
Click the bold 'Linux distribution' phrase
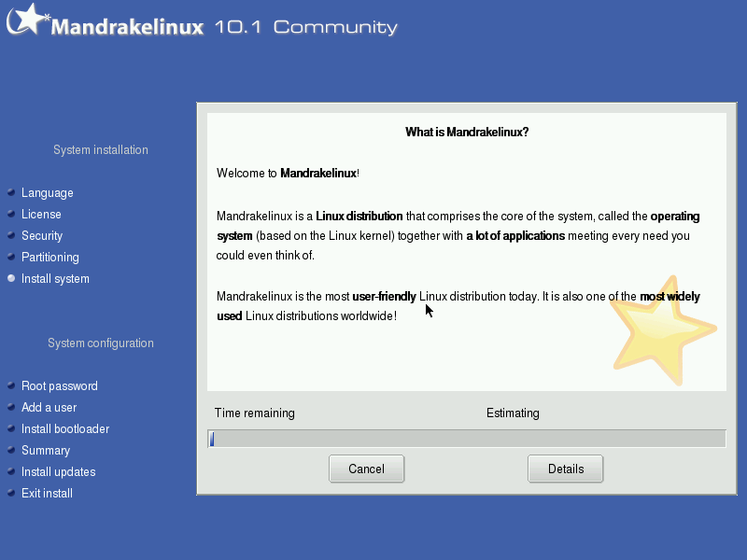tap(359, 217)
